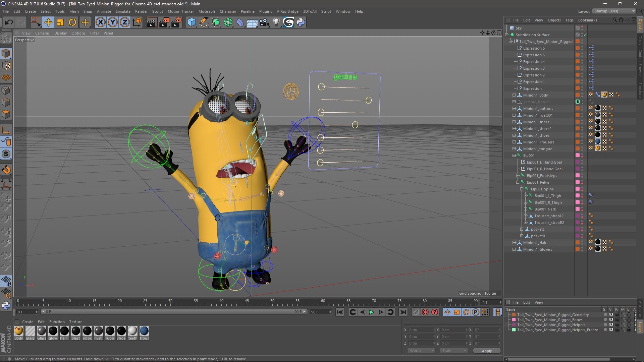Select the Body material swatch
The width and height of the screenshot is (644, 362).
point(19,331)
